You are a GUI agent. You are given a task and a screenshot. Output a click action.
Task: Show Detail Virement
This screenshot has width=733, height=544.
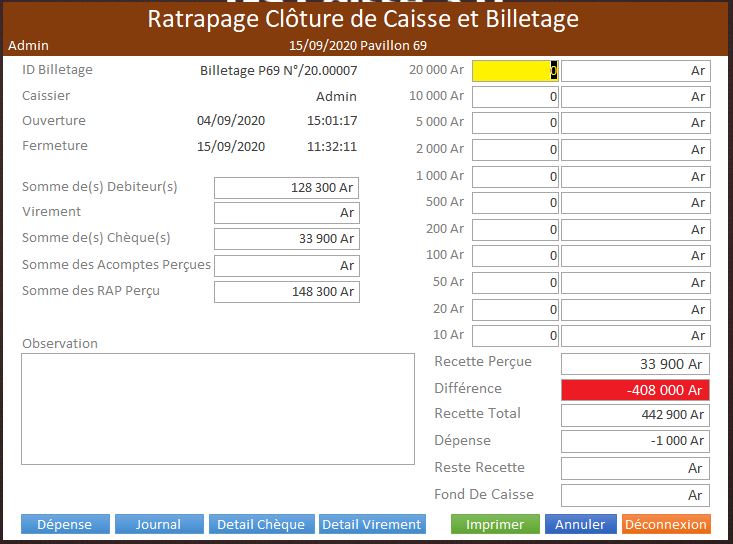[x=372, y=524]
